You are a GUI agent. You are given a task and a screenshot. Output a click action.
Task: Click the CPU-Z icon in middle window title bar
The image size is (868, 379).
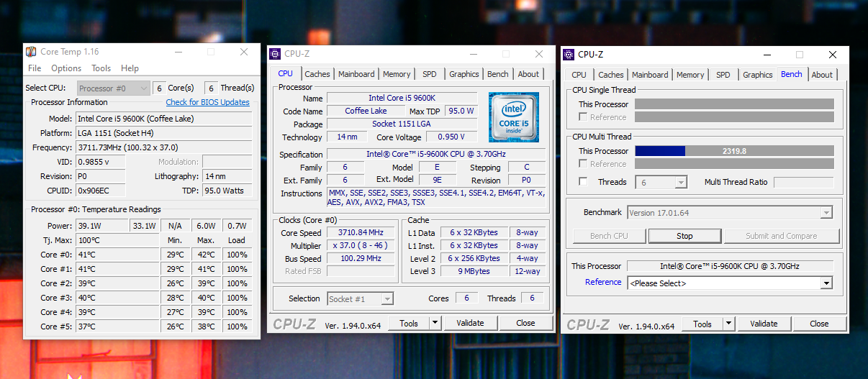pos(275,54)
